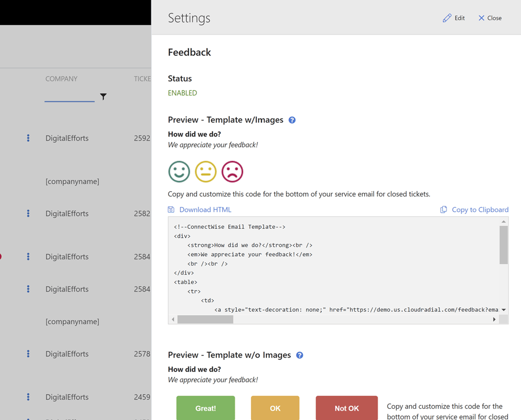Open the filter icon in the COMPANY column
The width and height of the screenshot is (521, 420).
coord(103,96)
